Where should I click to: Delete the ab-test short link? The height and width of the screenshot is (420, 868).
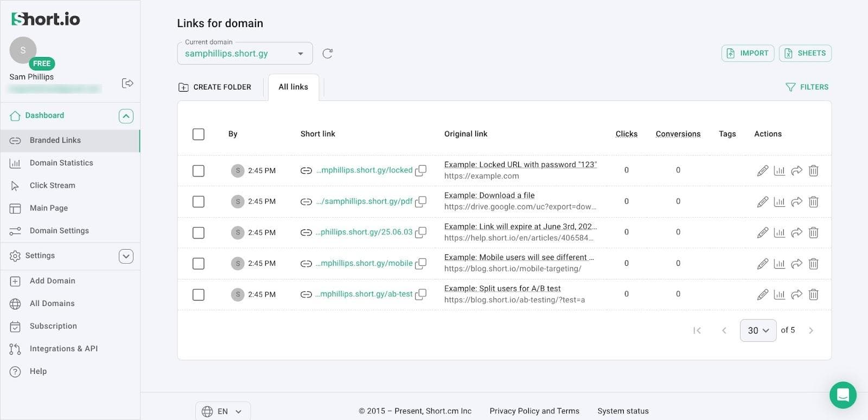tap(813, 295)
